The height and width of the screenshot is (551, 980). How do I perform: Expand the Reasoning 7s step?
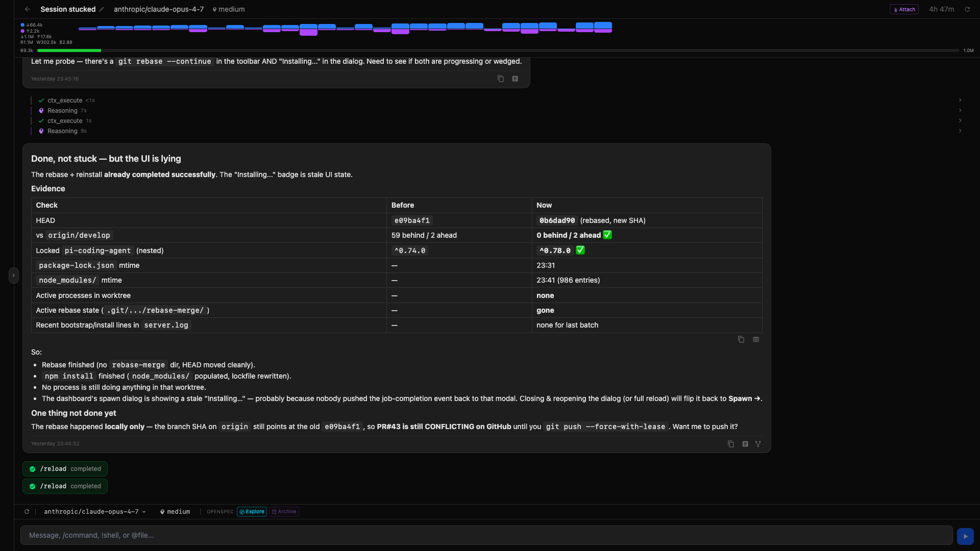(960, 111)
